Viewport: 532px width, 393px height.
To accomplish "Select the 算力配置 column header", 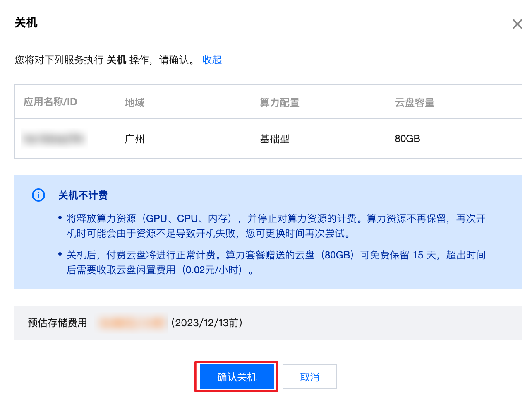I will click(x=280, y=102).
